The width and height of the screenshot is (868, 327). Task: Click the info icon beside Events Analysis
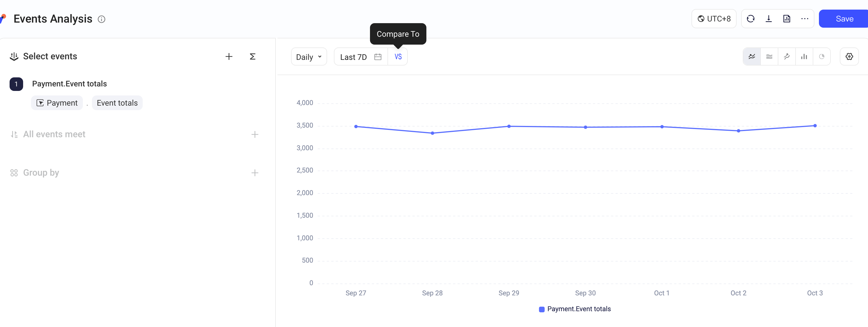(102, 19)
